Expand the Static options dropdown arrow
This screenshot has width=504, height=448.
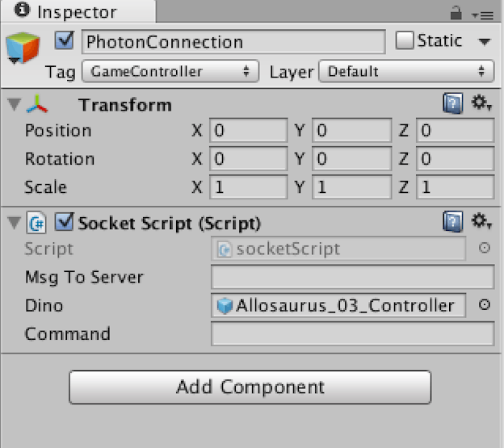[484, 41]
